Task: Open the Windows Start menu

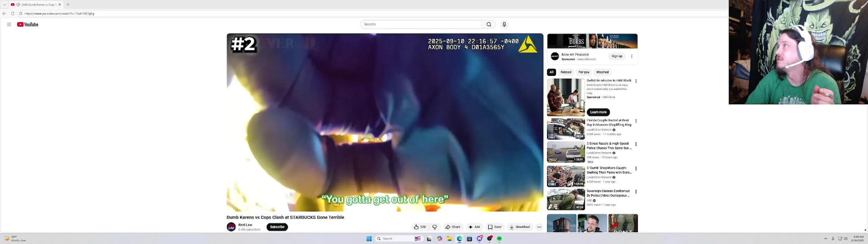Action: click(x=369, y=239)
